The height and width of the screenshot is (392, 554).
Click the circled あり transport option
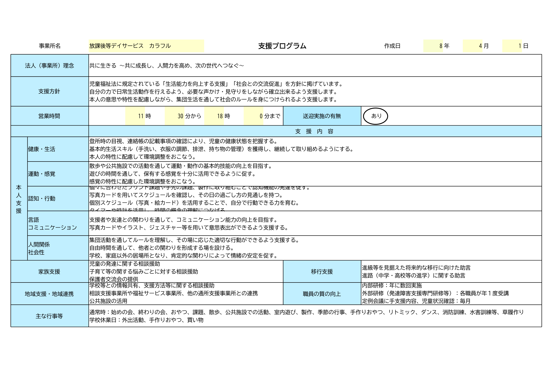(x=375, y=116)
